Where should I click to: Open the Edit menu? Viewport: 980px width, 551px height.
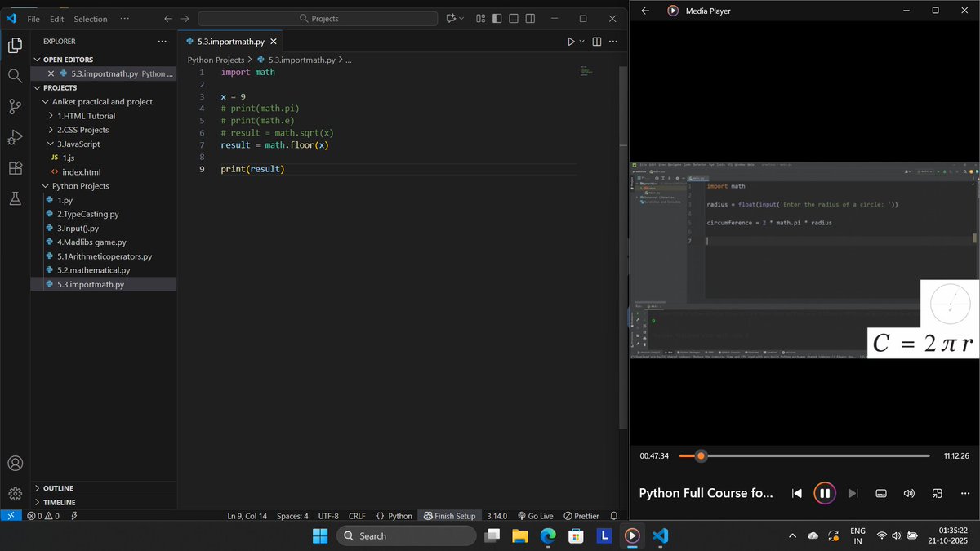(56, 19)
